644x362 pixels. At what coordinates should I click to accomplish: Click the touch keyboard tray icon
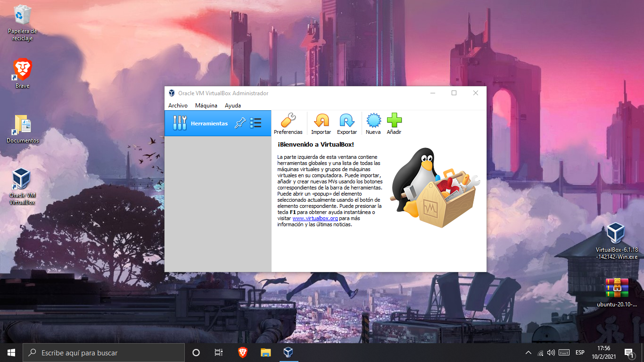(564, 353)
